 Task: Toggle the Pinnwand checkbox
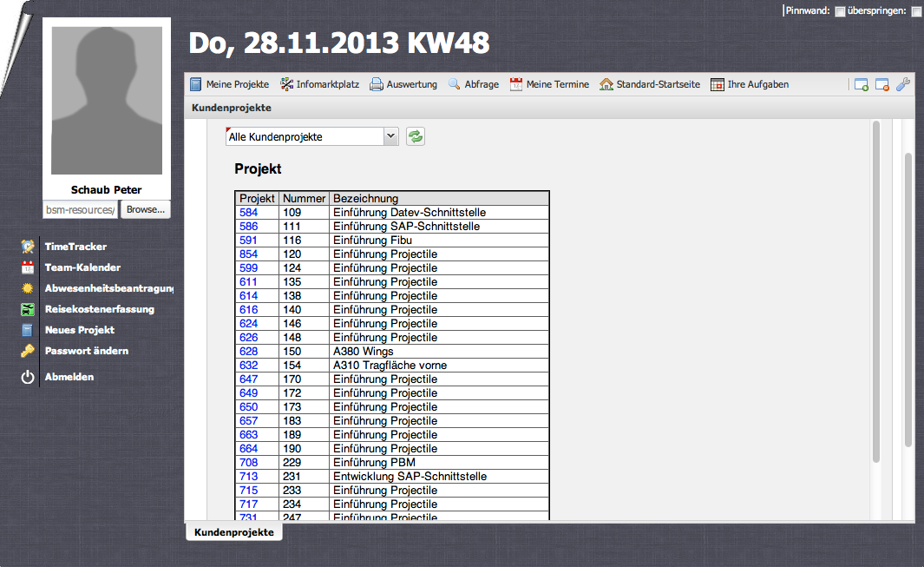[x=840, y=11]
